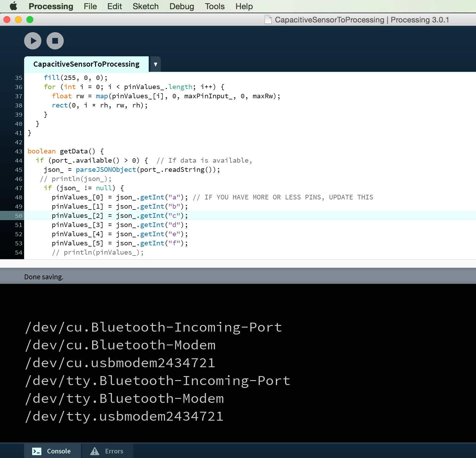This screenshot has height=458, width=476.
Task: Click the 'rect(0, i * rh, rw, rh);' line
Action: click(x=100, y=105)
